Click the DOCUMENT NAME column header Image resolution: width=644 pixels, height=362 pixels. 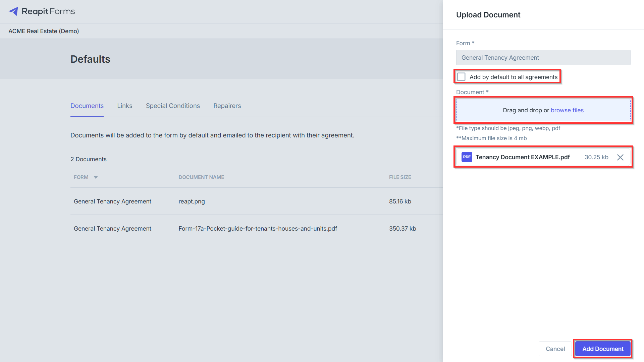201,177
